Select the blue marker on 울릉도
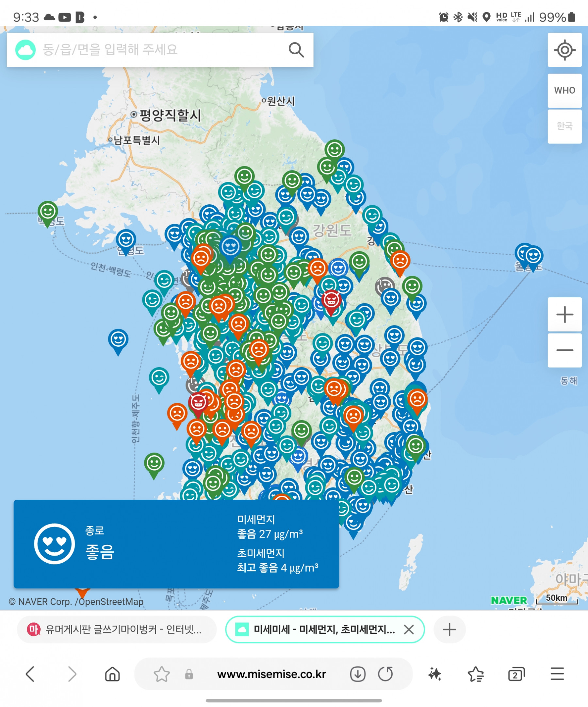588x707 pixels. [x=533, y=256]
